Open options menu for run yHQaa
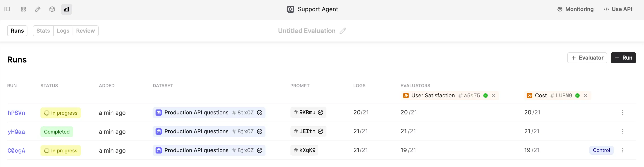This screenshot has width=644, height=167. tap(622, 131)
